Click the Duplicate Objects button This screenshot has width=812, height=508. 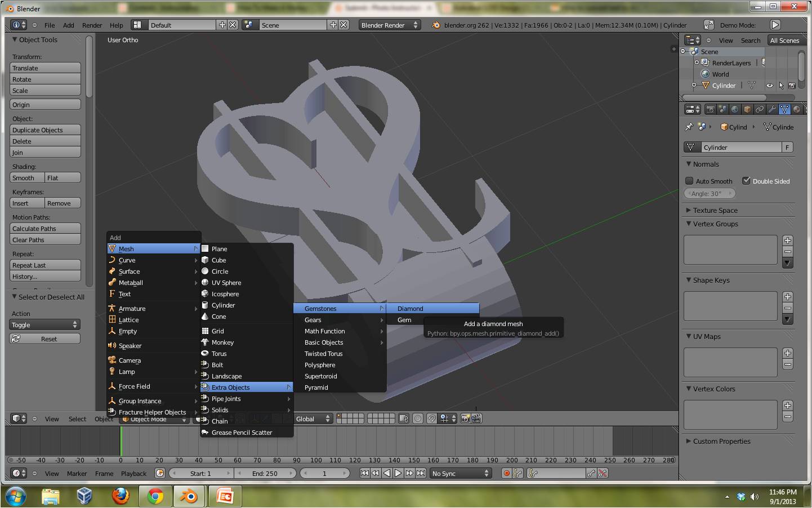[x=45, y=130]
